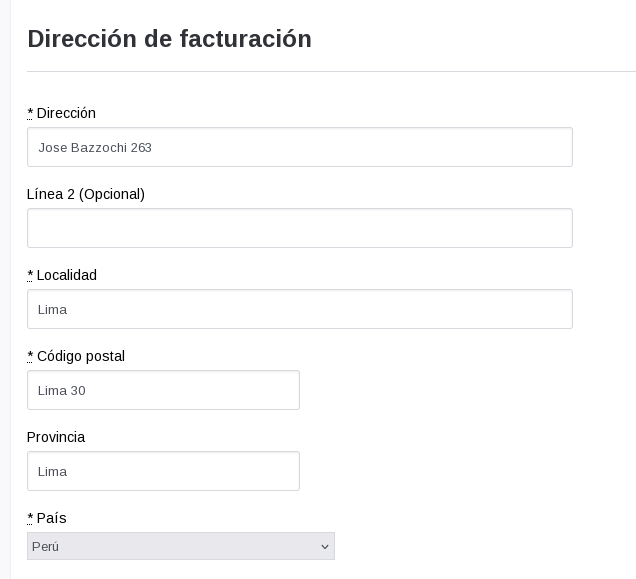The width and height of the screenshot is (636, 579).
Task: Click the required asterisk beside Código postal
Action: [30, 356]
